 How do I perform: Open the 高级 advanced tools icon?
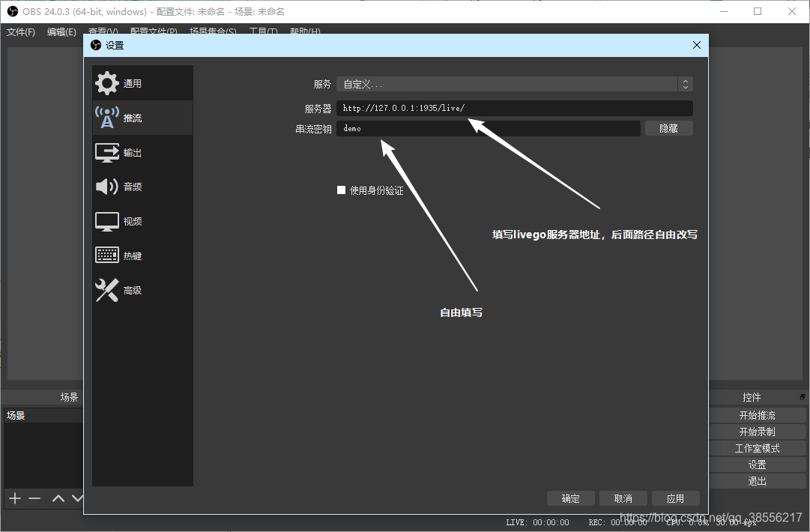pyautogui.click(x=107, y=290)
